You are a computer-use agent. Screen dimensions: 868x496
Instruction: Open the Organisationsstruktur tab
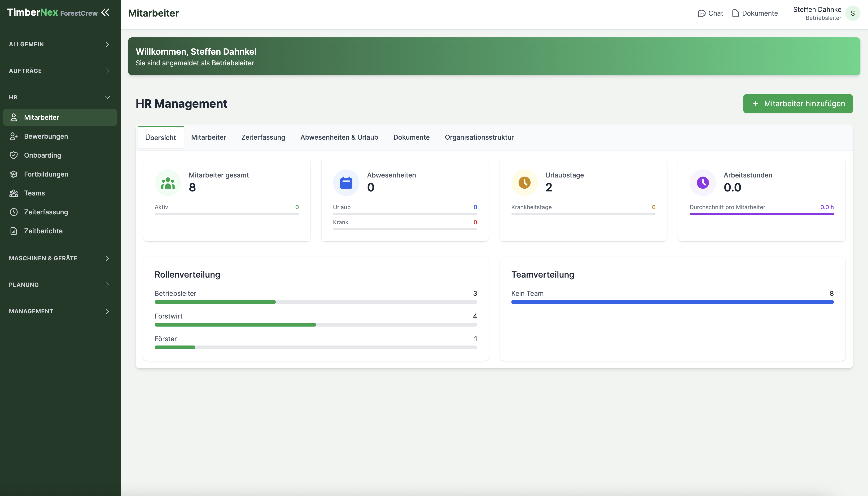point(479,137)
